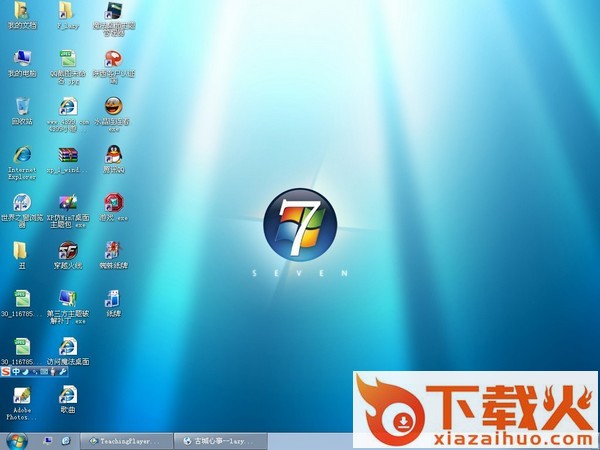The width and height of the screenshot is (600, 450).
Task: Select the red mushroom shortcut icon
Action: [114, 59]
